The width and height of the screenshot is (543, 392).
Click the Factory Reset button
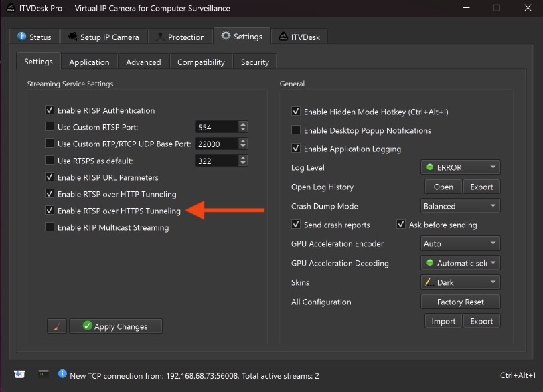[460, 301]
